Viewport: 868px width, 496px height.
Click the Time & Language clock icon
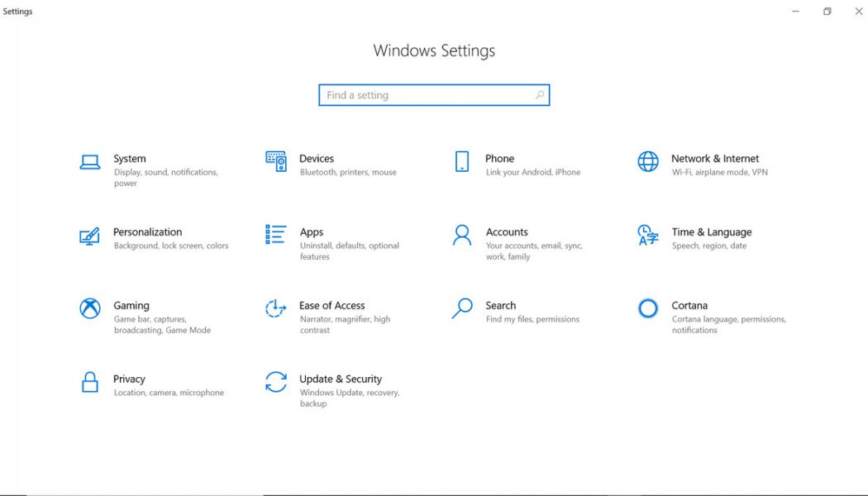coord(647,236)
